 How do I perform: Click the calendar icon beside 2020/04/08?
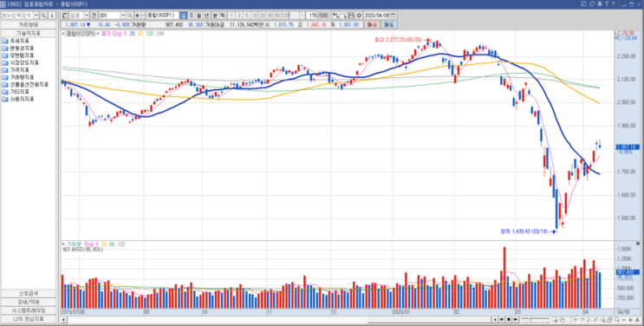point(393,16)
